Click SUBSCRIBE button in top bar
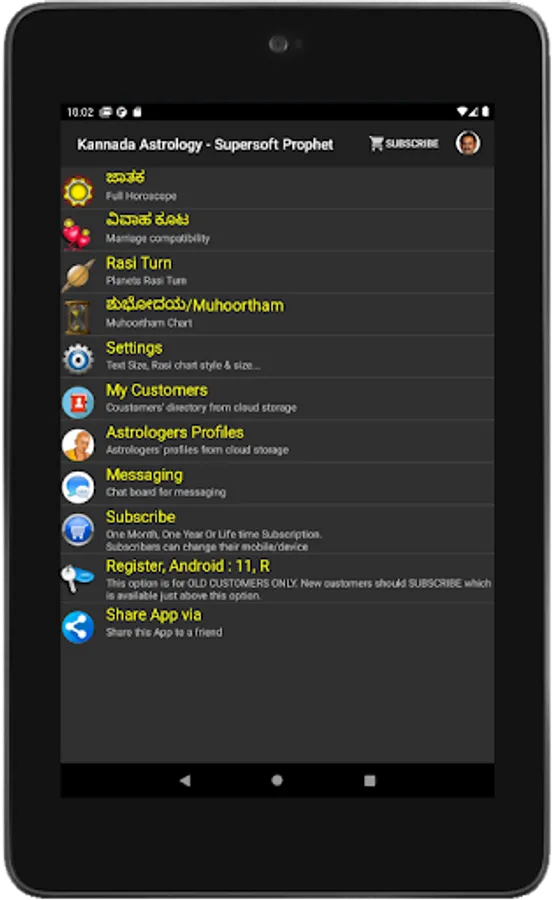The height and width of the screenshot is (900, 552). point(404,143)
